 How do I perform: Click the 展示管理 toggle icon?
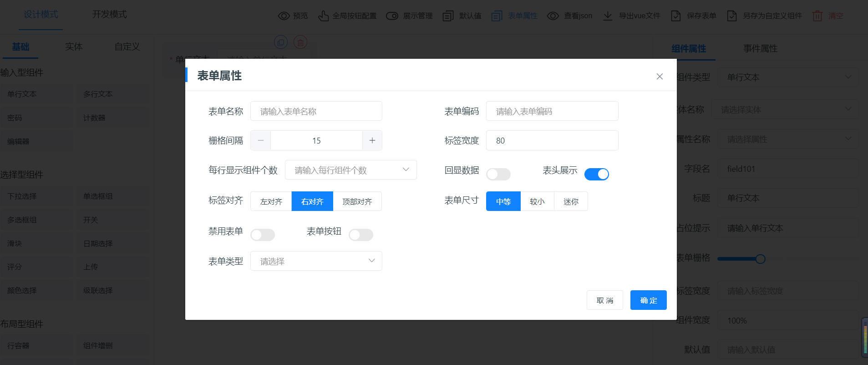392,16
